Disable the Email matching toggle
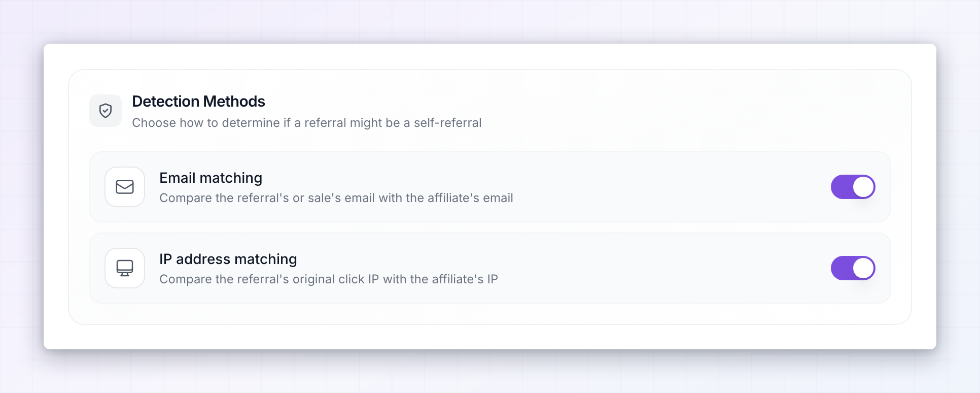Image resolution: width=980 pixels, height=393 pixels. [x=853, y=187]
